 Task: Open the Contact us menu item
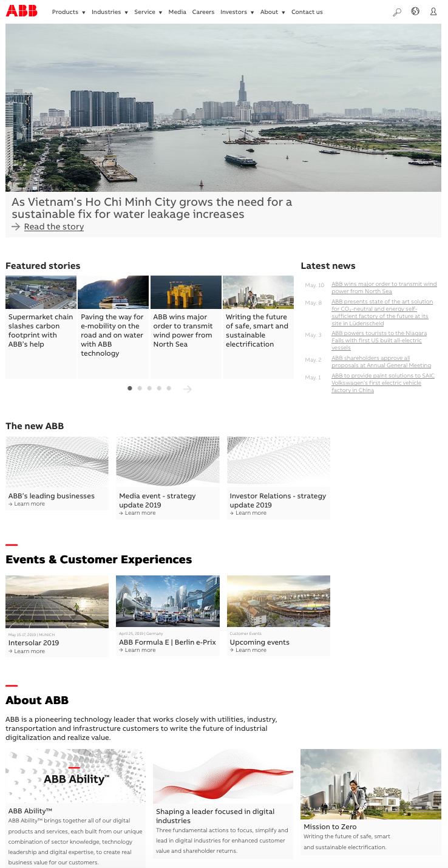coord(307,12)
